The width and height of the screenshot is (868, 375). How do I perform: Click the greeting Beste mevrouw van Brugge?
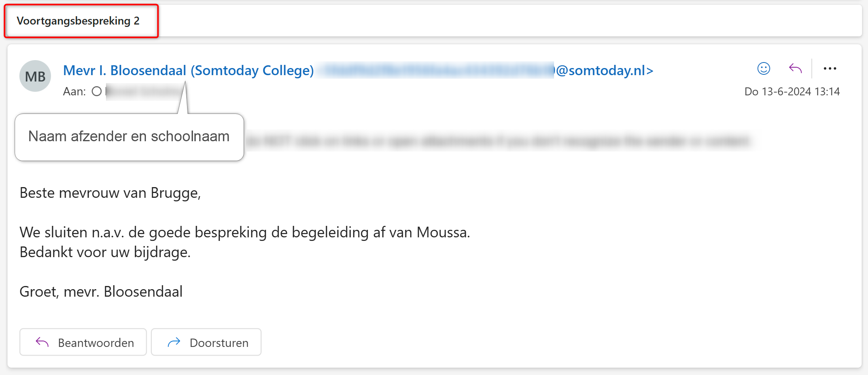tap(110, 193)
